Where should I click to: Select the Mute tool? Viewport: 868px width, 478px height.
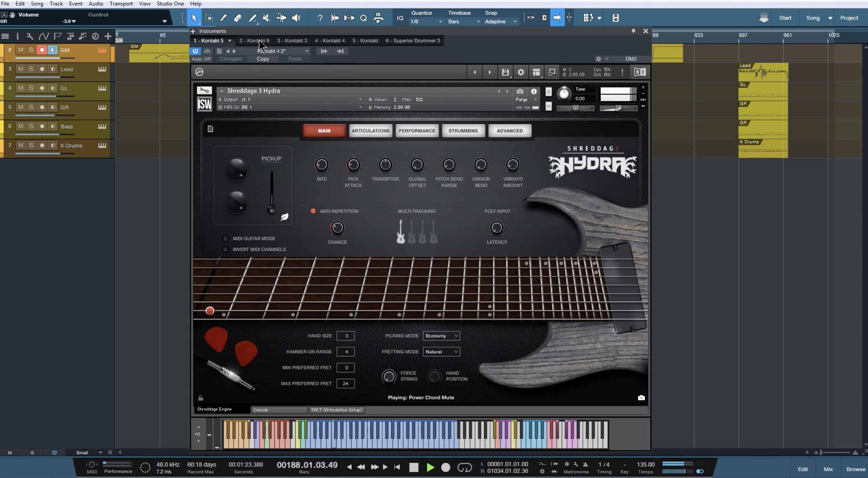point(266,18)
